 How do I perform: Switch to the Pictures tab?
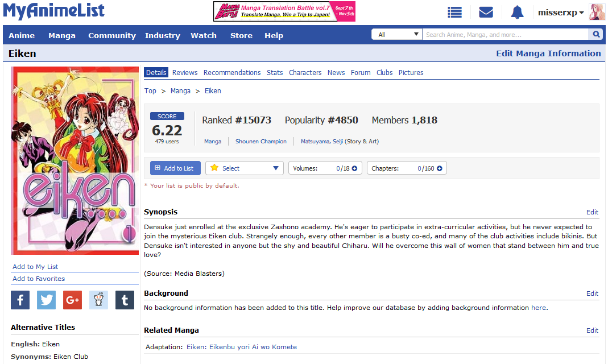point(411,72)
